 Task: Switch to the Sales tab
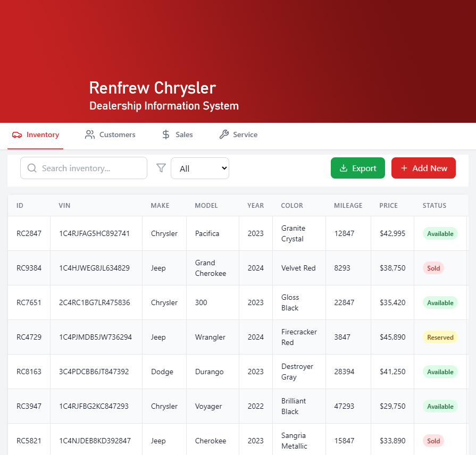coord(178,134)
